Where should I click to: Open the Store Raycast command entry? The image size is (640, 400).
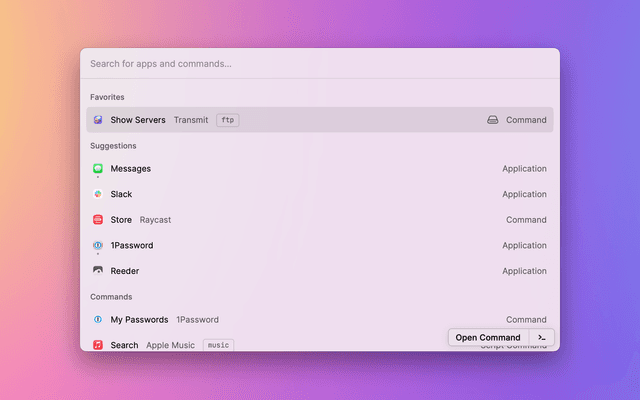[x=319, y=220]
